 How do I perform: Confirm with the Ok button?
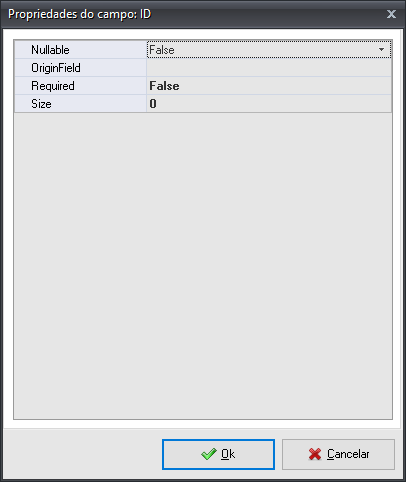point(218,454)
